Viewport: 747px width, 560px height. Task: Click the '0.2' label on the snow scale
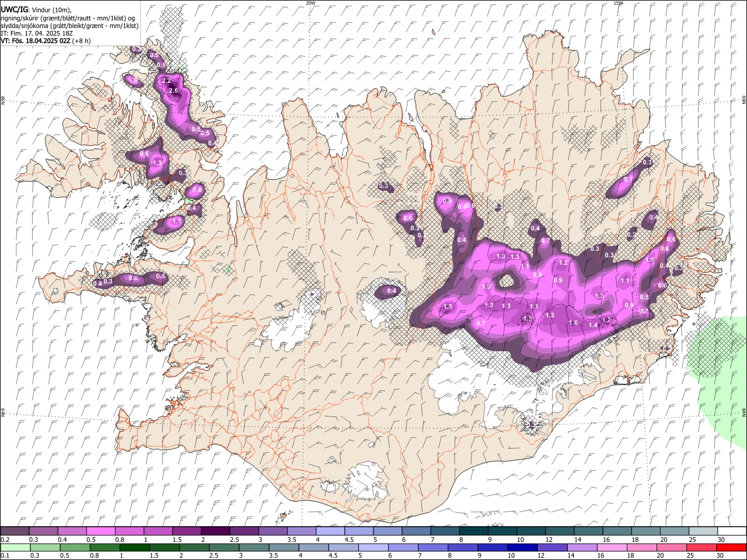tap(5, 540)
